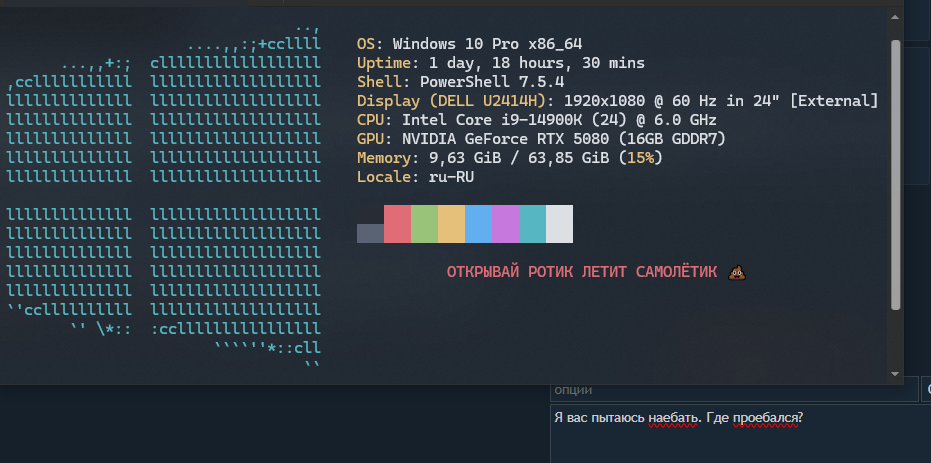Click the 'CPU' label
Image resolution: width=931 pixels, height=463 pixels.
point(370,120)
